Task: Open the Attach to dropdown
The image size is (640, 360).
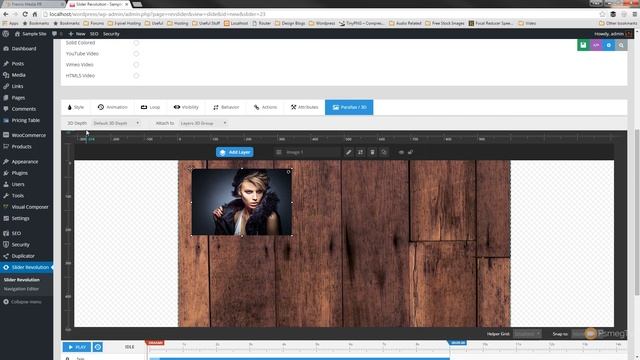Action: point(203,123)
